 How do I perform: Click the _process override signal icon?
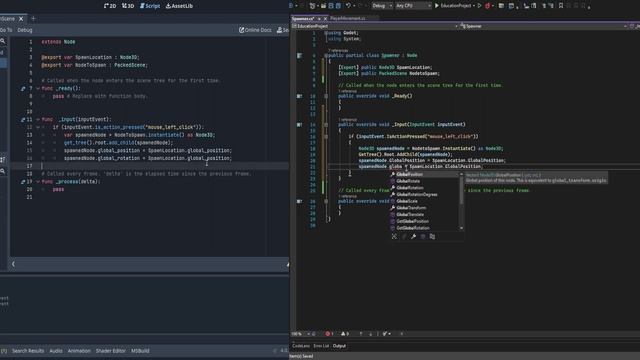point(23,181)
